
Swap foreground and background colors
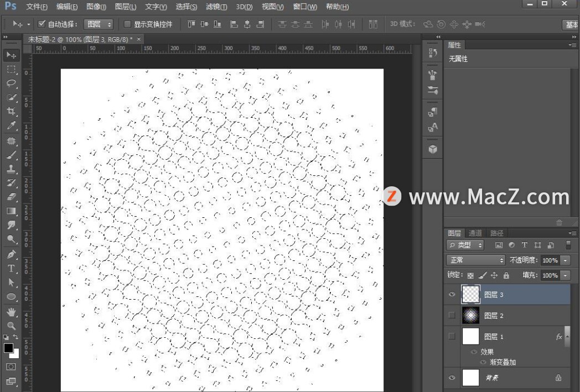(15, 337)
